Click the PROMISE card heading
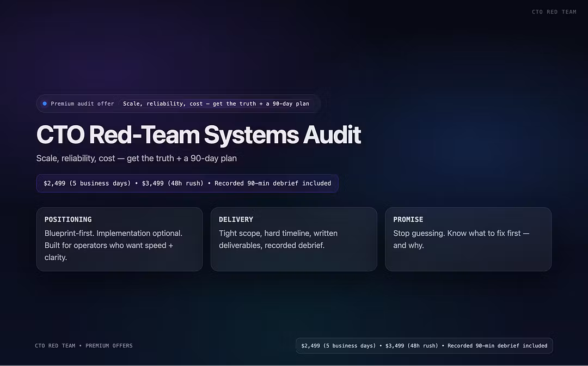The image size is (588, 366). 408,219
